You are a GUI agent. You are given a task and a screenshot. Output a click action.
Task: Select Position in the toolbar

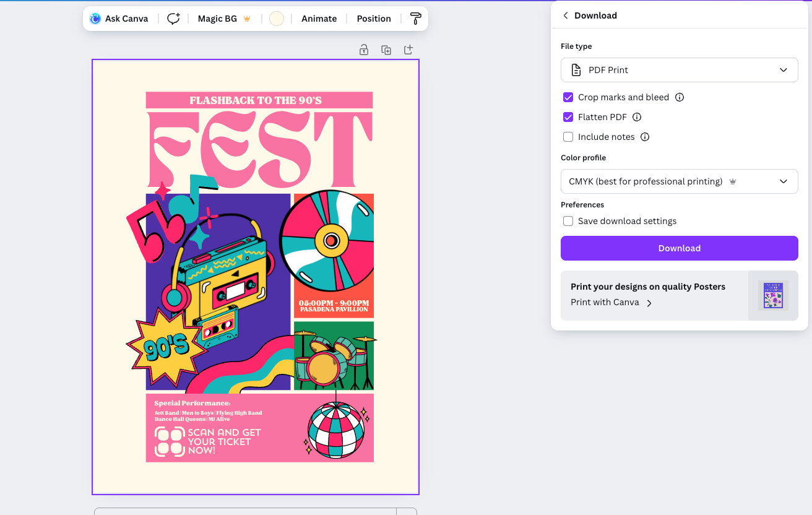click(373, 19)
